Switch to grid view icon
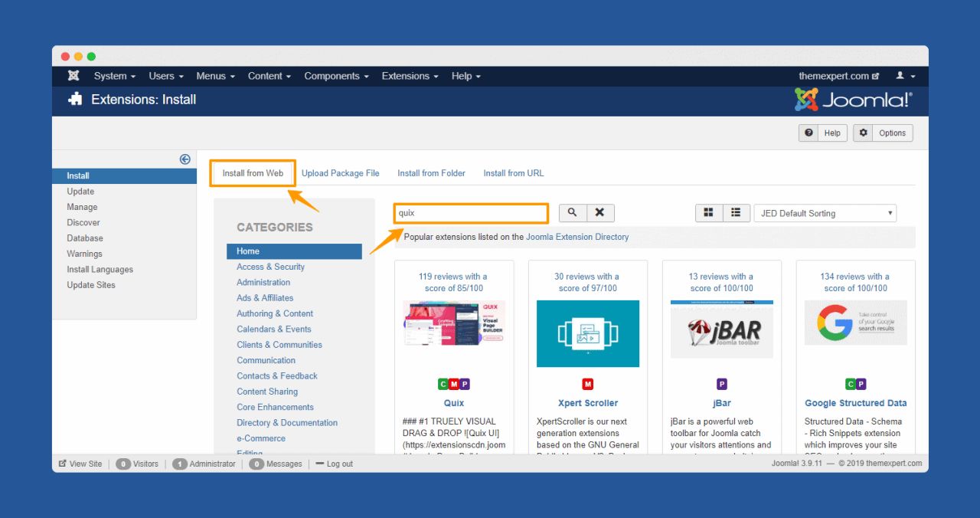 [x=708, y=213]
